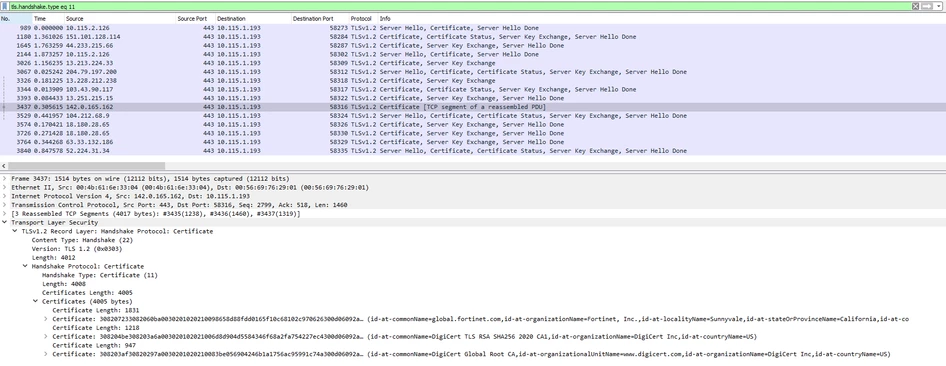946x366 pixels.
Task: Select packet 3326 from 13.228.212.238
Action: pos(472,80)
